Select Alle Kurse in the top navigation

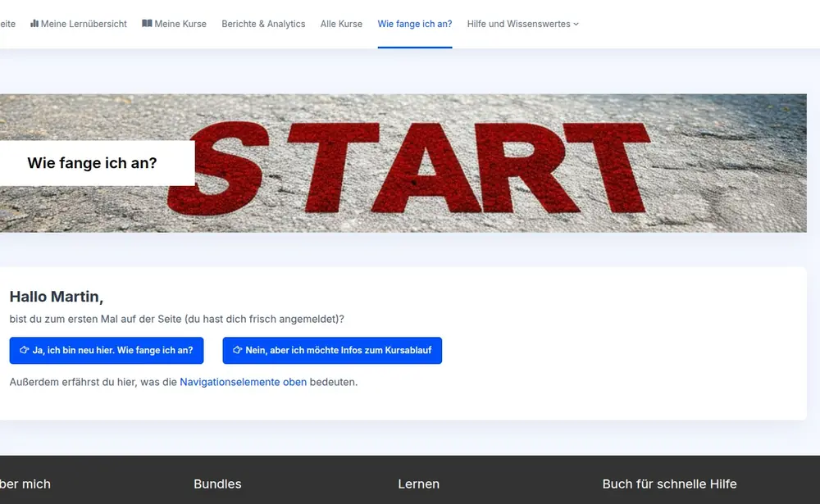point(341,25)
